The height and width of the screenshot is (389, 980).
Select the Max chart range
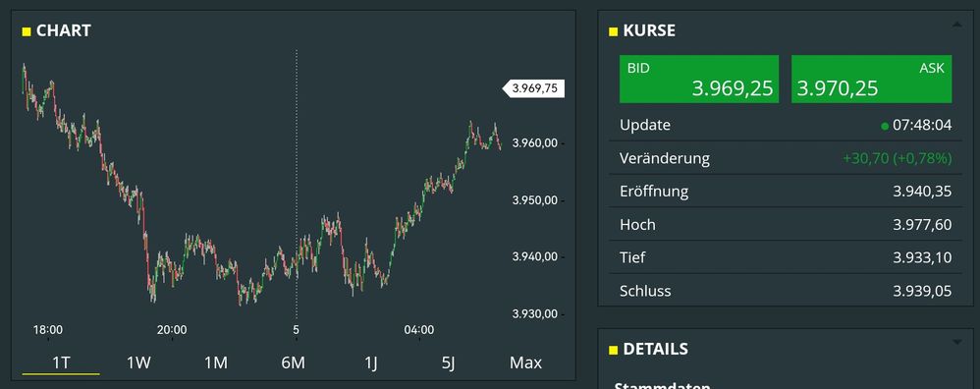525,362
